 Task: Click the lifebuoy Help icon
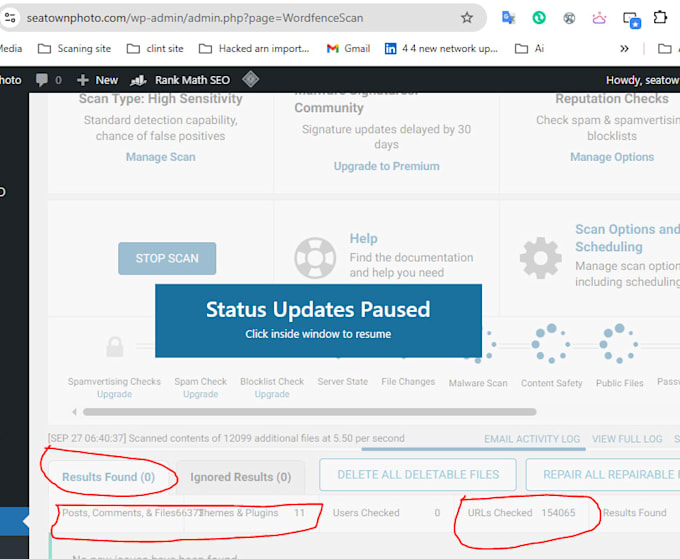click(x=315, y=258)
